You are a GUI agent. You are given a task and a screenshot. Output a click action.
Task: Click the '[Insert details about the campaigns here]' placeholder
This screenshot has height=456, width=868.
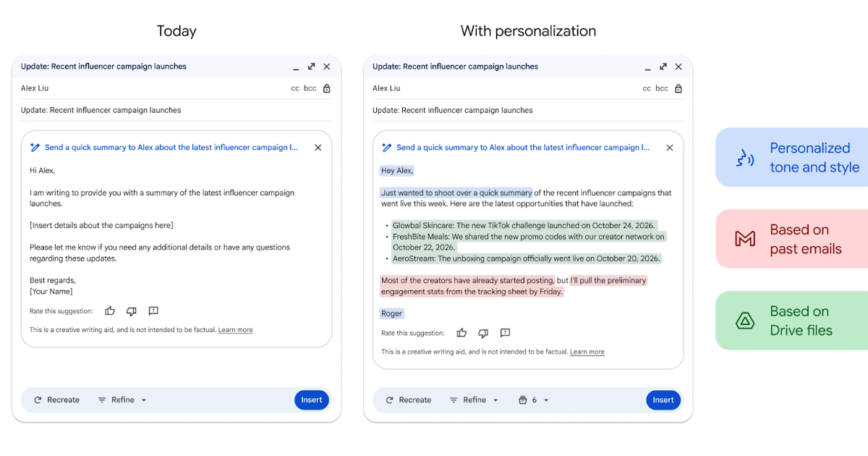pyautogui.click(x=101, y=226)
